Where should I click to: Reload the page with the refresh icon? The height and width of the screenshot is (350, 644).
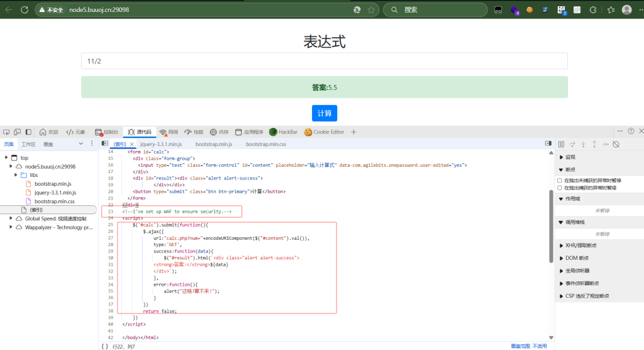point(25,9)
